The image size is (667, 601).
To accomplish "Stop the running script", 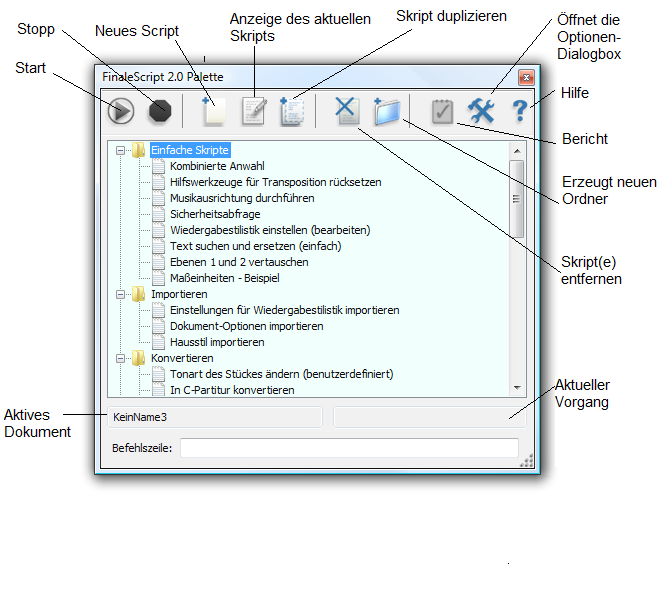I will coord(160,111).
